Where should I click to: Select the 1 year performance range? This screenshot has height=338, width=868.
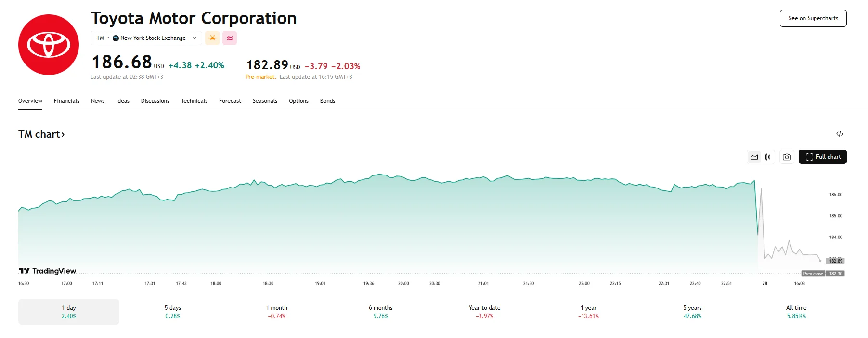click(588, 312)
